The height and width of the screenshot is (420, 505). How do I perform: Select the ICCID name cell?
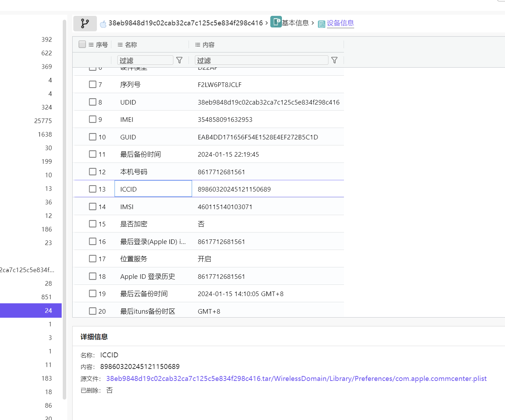(x=153, y=189)
